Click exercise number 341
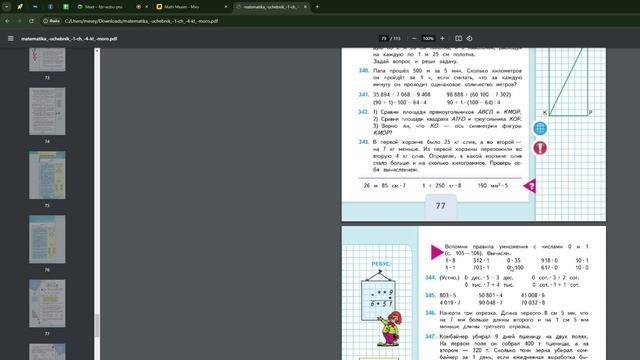The height and width of the screenshot is (360, 640). (x=363, y=94)
